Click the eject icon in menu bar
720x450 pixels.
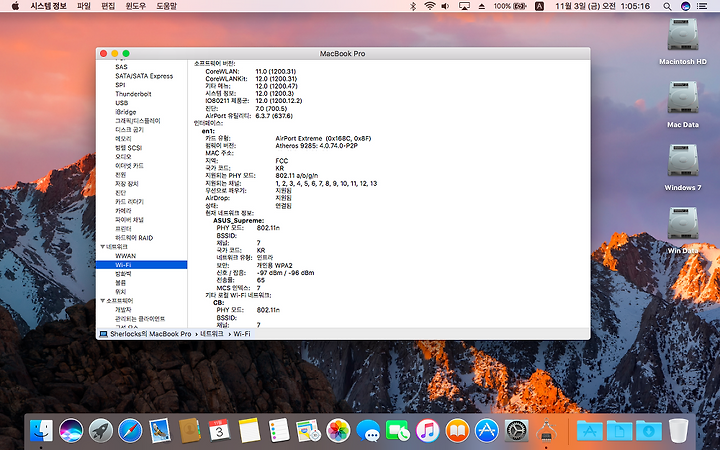coord(482,6)
